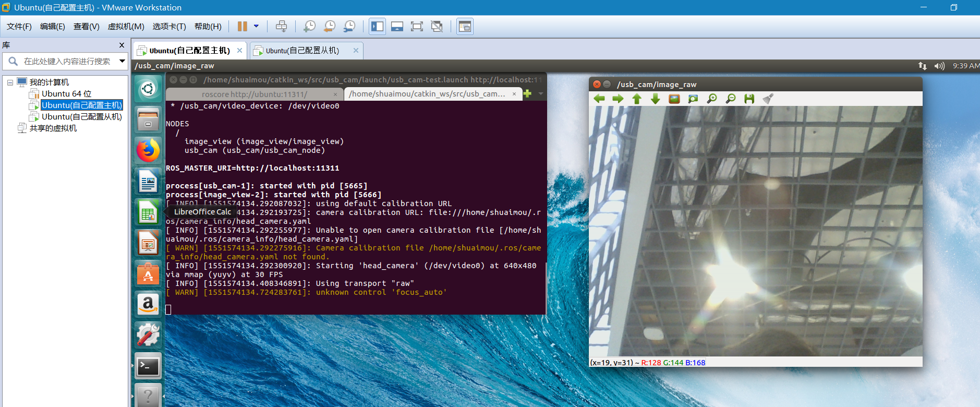Open the power options dropdown arrow beside pause
Image resolution: width=980 pixels, height=407 pixels.
[x=256, y=26]
